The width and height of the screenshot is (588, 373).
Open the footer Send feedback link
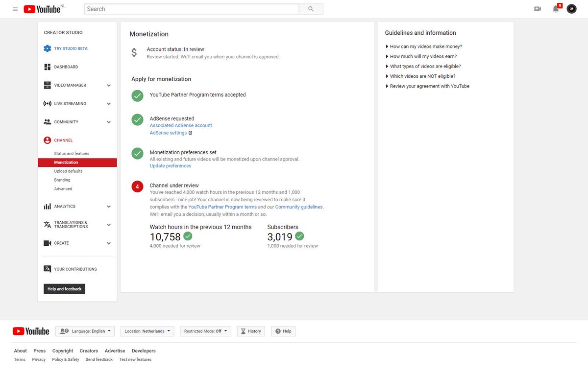(x=99, y=360)
